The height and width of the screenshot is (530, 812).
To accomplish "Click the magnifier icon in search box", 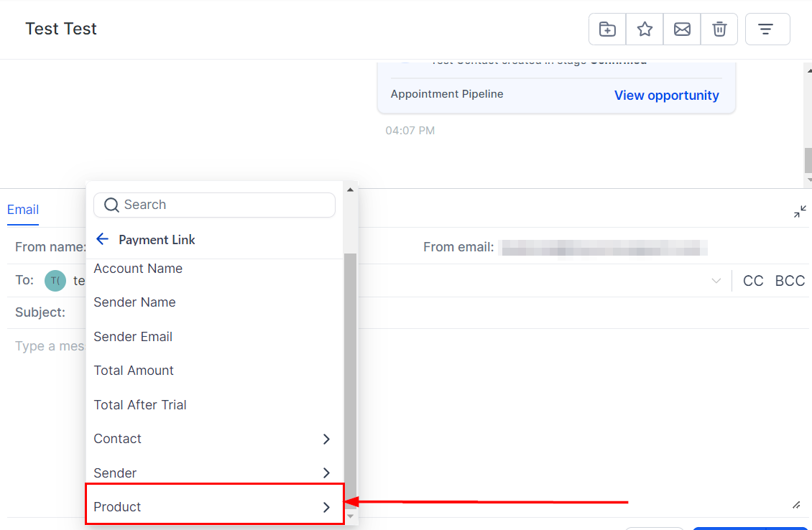I will (x=111, y=205).
